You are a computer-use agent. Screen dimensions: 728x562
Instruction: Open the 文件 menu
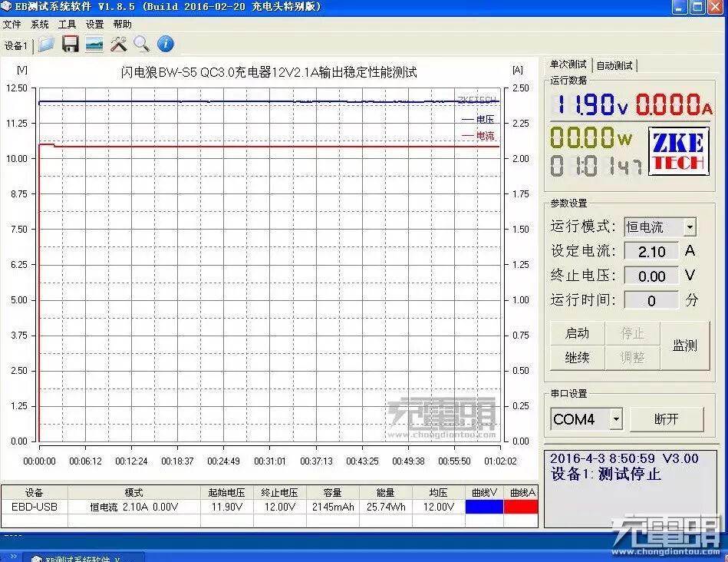pos(12,24)
